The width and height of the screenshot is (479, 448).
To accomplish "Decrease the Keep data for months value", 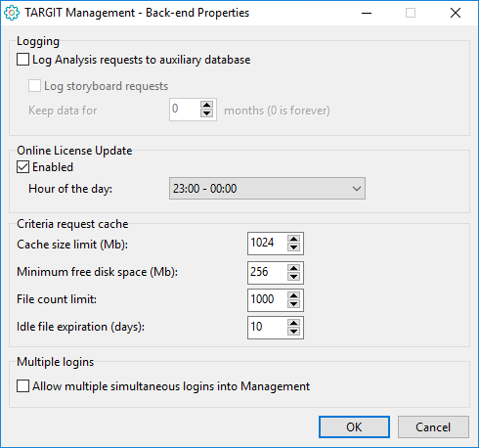I will pos(207,113).
